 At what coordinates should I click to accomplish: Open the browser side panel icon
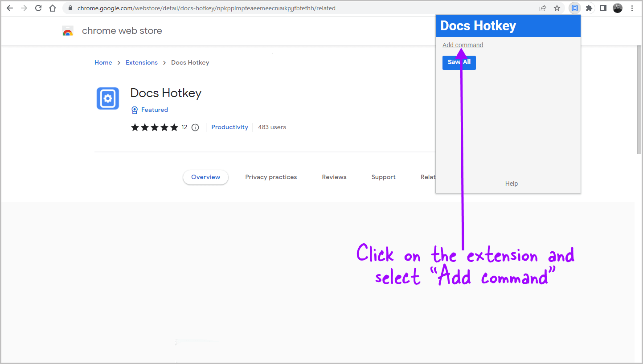603,8
